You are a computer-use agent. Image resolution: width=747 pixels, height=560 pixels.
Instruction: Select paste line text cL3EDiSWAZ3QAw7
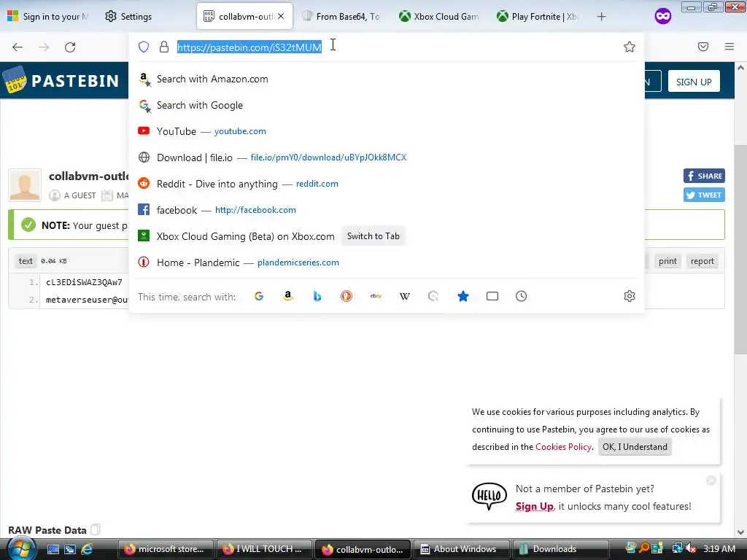[x=84, y=282]
